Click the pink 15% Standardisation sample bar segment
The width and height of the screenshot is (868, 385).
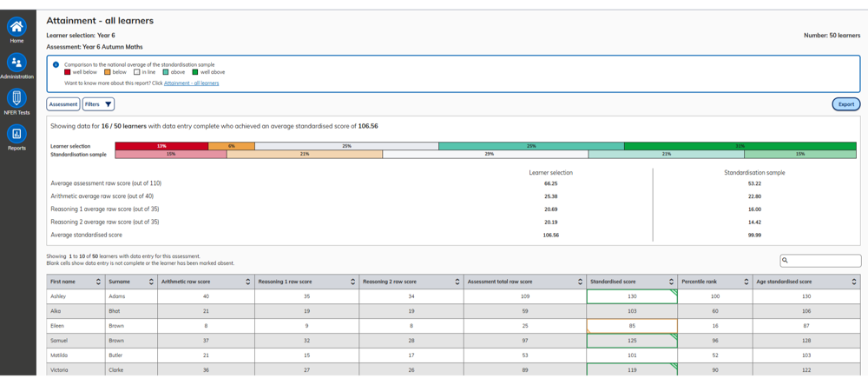point(171,155)
